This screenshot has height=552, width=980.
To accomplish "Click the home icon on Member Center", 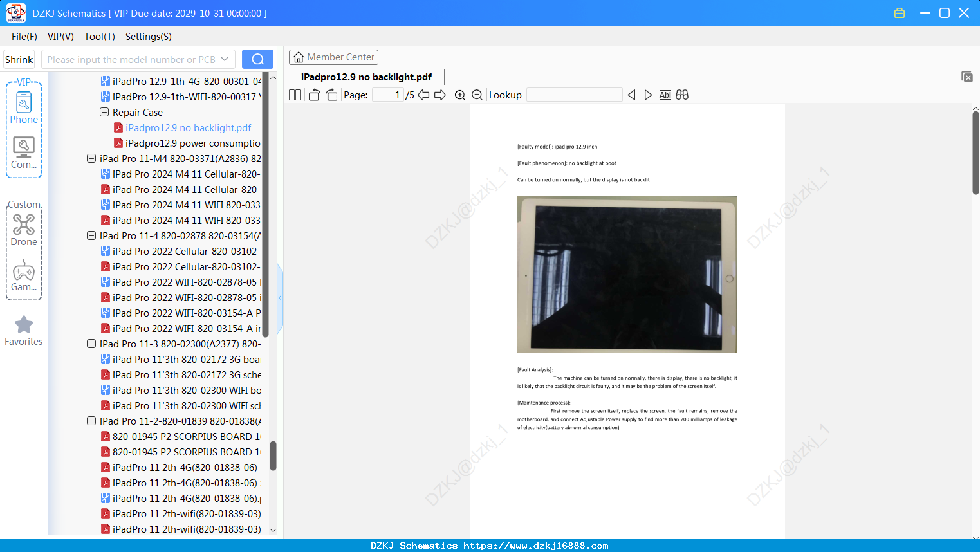I will pos(299,57).
